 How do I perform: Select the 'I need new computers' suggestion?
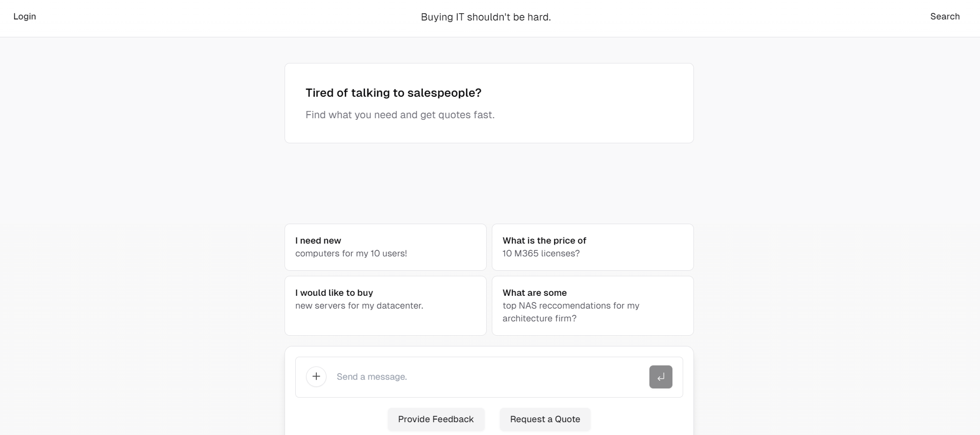[x=385, y=247]
